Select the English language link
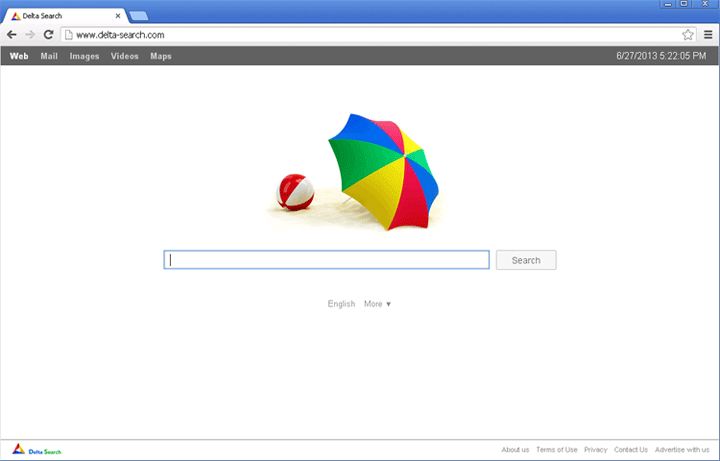 [341, 304]
